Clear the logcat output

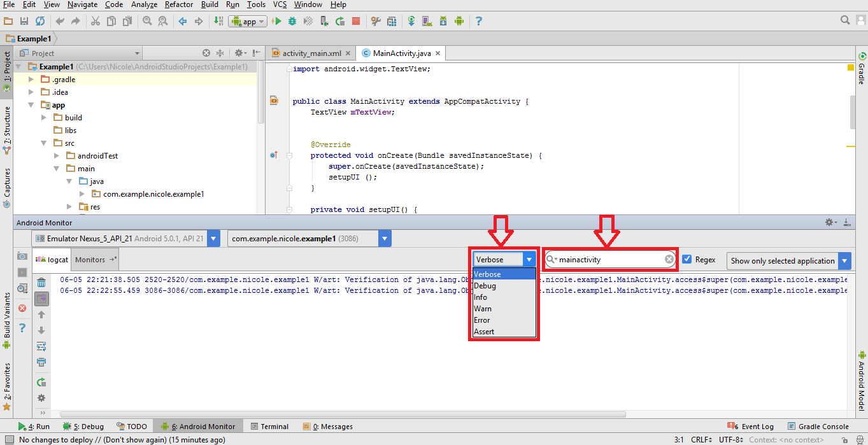click(41, 283)
